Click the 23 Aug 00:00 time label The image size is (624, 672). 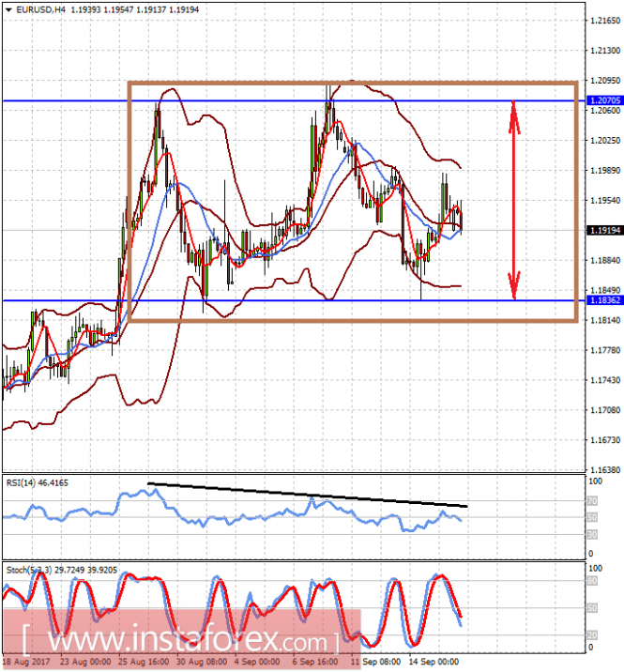pyautogui.click(x=85, y=662)
